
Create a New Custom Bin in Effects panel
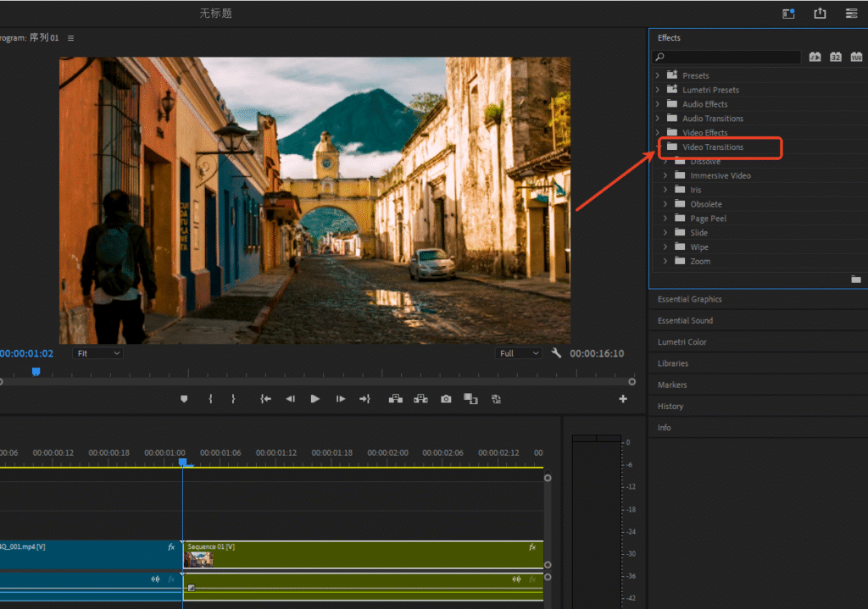(858, 280)
